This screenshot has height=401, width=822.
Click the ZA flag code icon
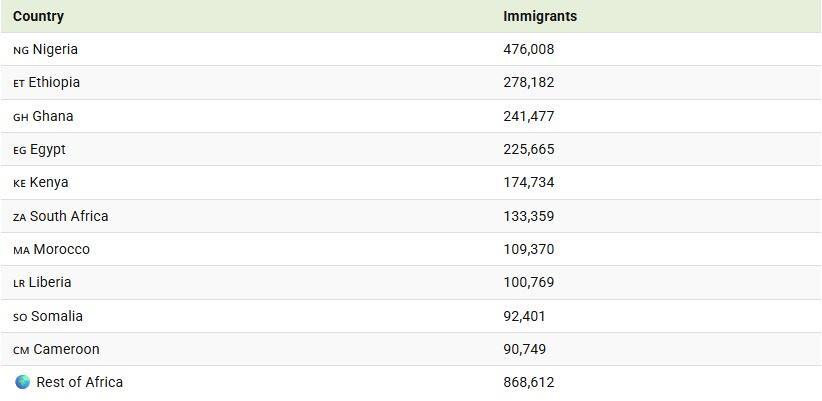pos(20,217)
